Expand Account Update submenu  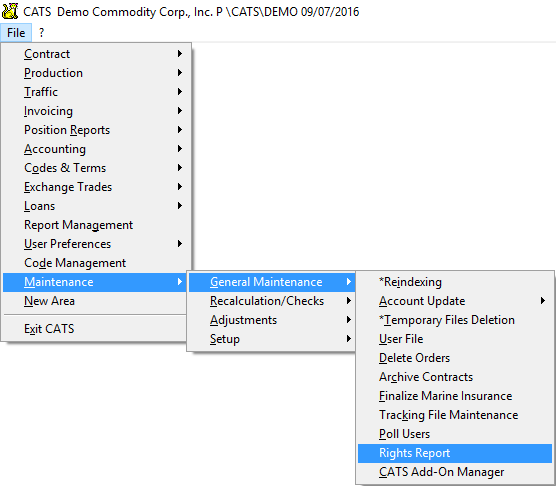click(x=455, y=301)
